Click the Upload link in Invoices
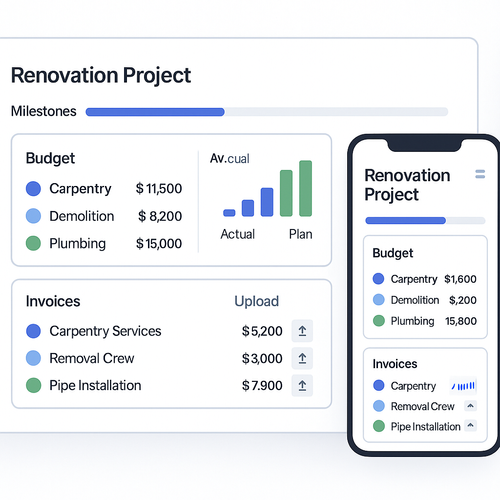500x500 pixels. [256, 301]
